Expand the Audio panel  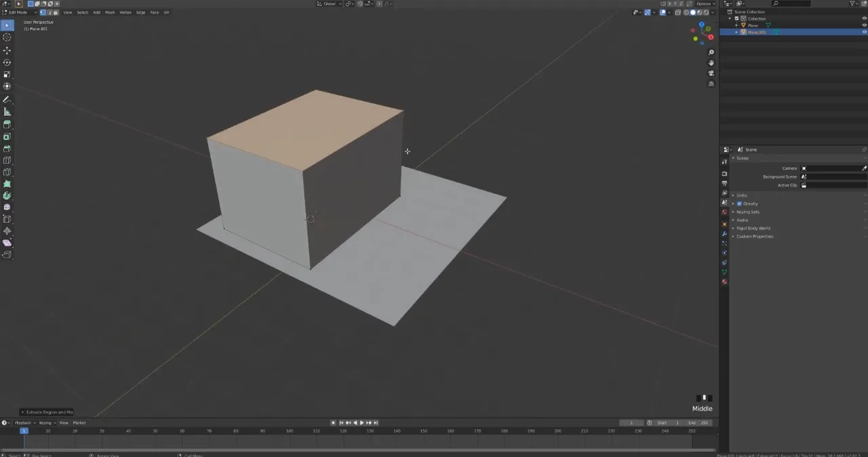pyautogui.click(x=743, y=220)
